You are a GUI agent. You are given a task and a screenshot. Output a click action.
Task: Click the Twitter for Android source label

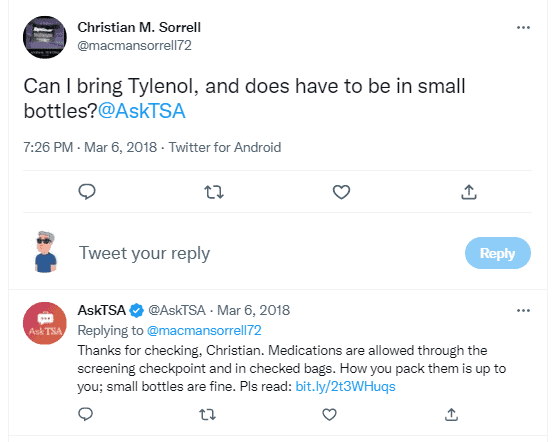click(225, 147)
